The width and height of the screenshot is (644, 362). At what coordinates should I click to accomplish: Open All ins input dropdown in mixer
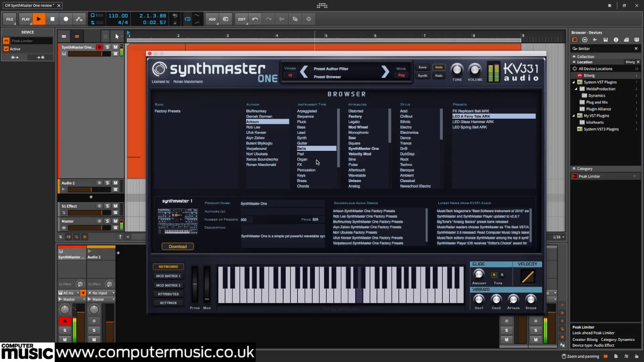[x=69, y=293]
